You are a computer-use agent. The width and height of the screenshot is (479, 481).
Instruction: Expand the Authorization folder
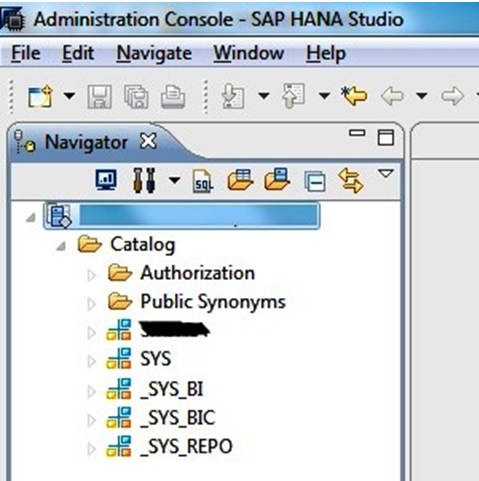click(91, 275)
